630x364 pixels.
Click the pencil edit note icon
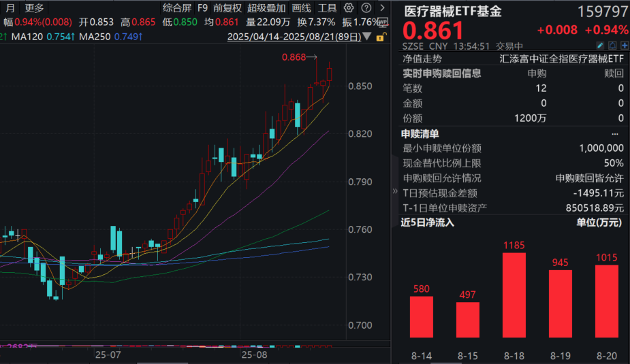point(600,45)
